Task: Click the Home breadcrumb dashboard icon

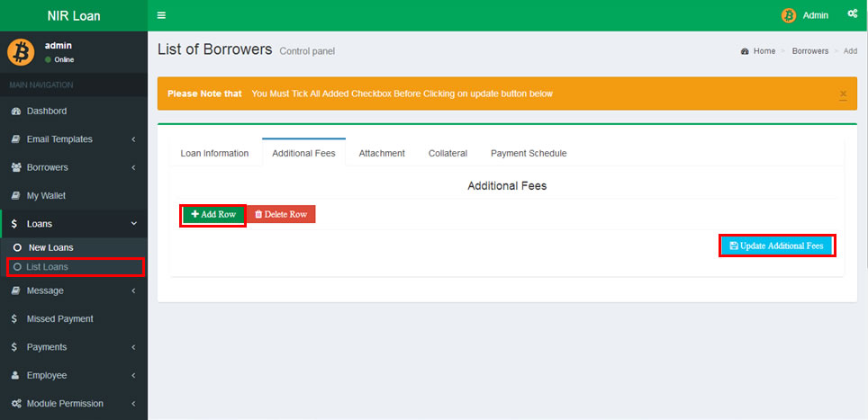Action: (x=745, y=51)
